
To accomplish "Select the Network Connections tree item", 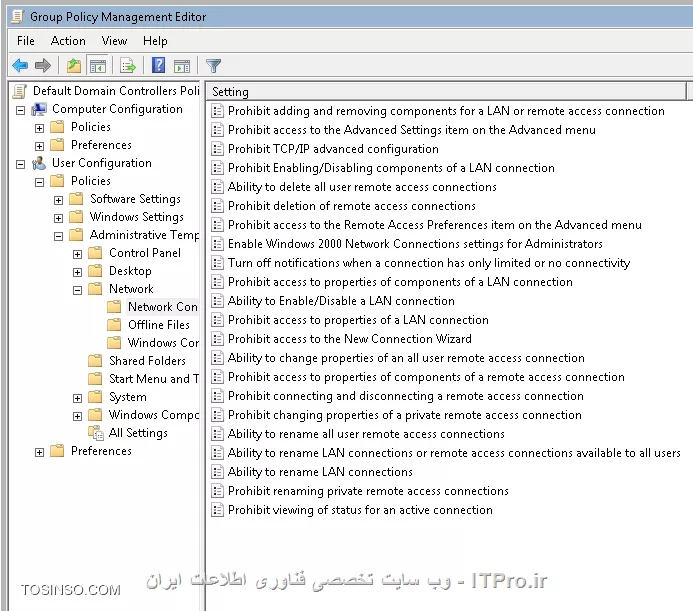I will tap(163, 307).
